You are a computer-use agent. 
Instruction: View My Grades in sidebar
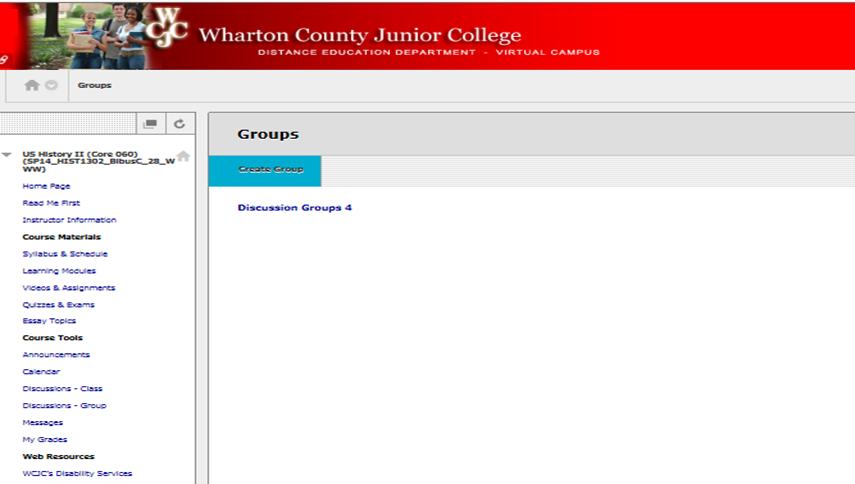click(45, 439)
